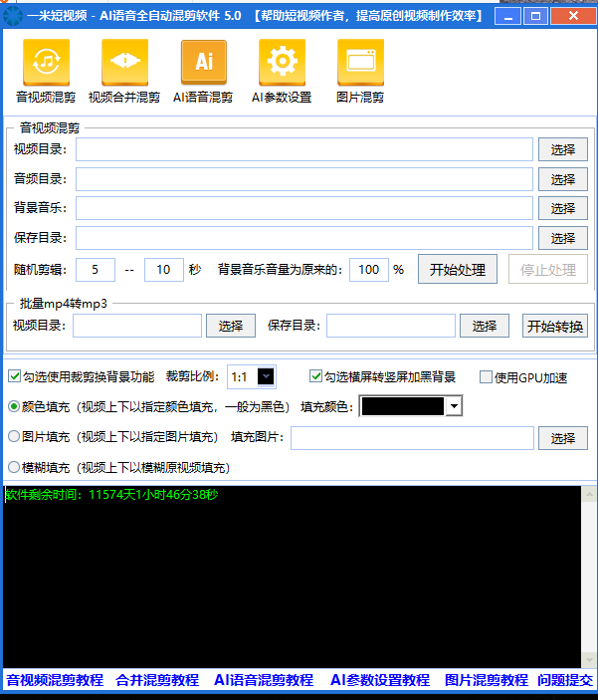Open the 音视频混剪教程 tutorial link
The width and height of the screenshot is (598, 700).
click(55, 680)
